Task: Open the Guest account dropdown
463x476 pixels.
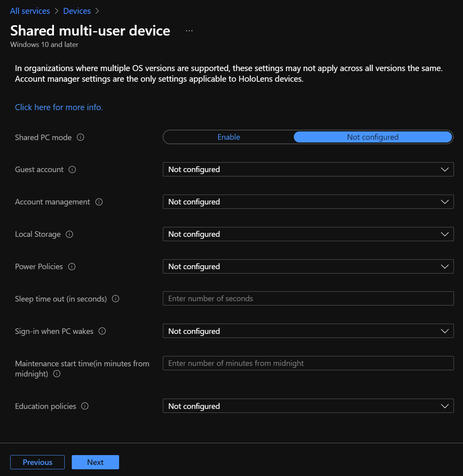Action: pyautogui.click(x=308, y=169)
